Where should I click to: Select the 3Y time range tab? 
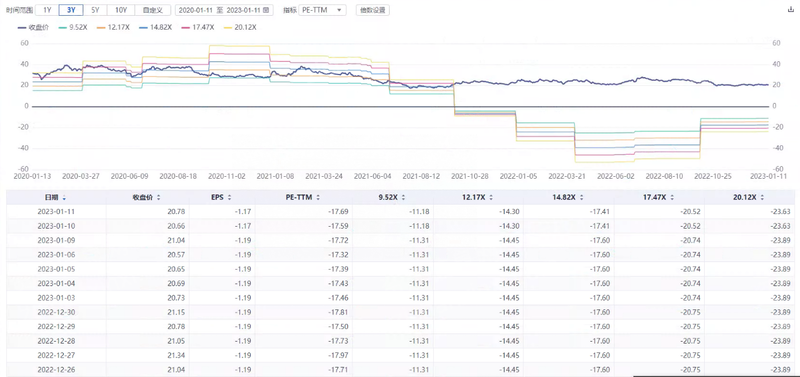(71, 10)
